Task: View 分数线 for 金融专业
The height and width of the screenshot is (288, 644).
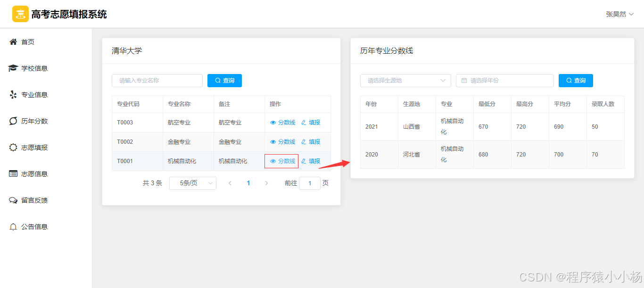Action: click(282, 142)
